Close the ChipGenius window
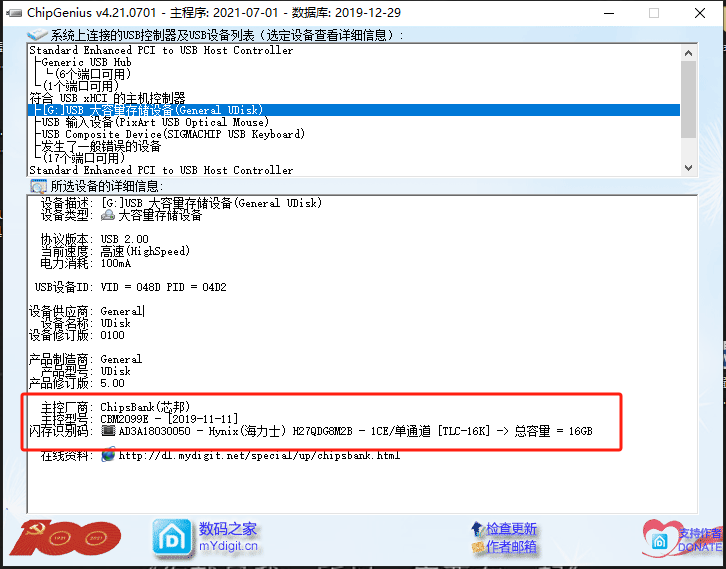 tap(700, 13)
